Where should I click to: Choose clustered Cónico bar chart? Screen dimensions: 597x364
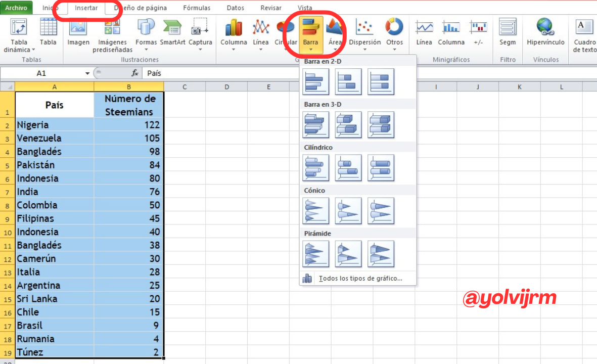[x=315, y=210]
